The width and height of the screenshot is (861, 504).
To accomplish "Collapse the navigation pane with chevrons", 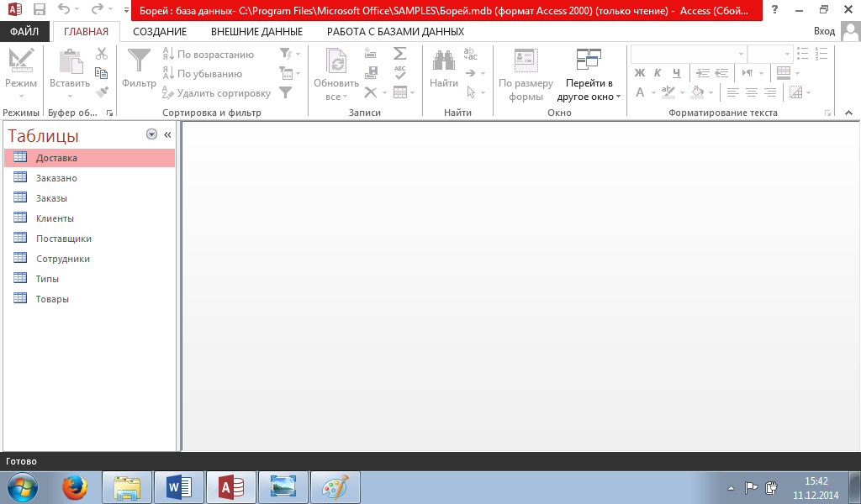I will point(167,134).
